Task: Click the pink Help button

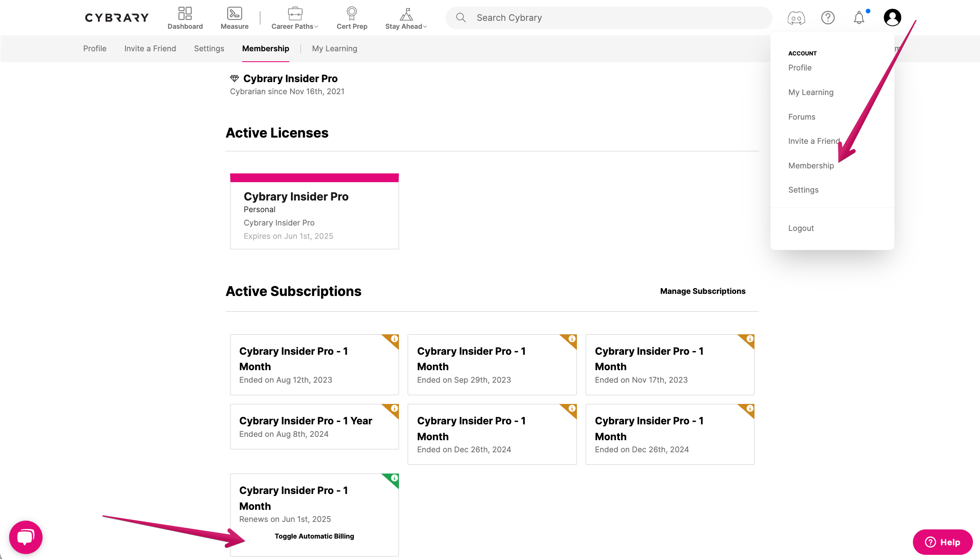Action: click(x=942, y=542)
